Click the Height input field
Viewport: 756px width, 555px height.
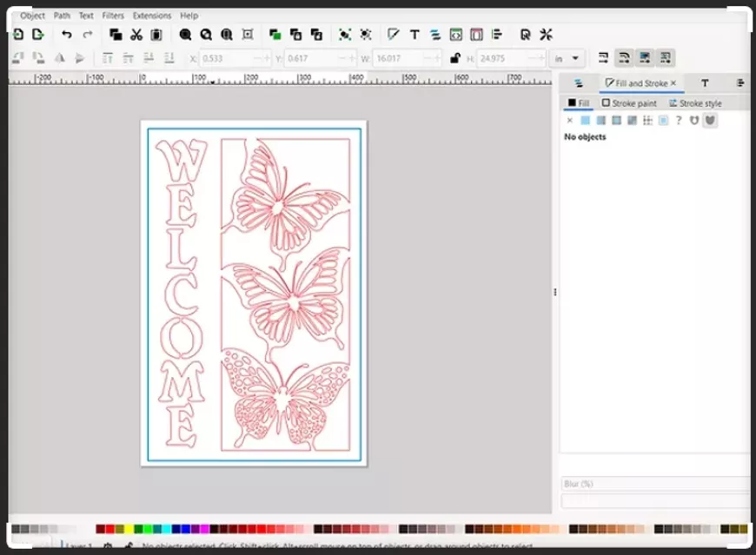511,58
